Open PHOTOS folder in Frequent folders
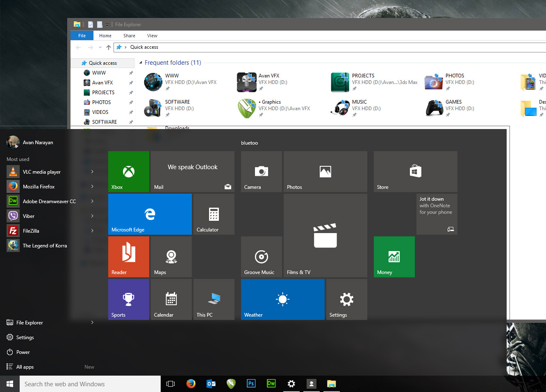 [449, 82]
